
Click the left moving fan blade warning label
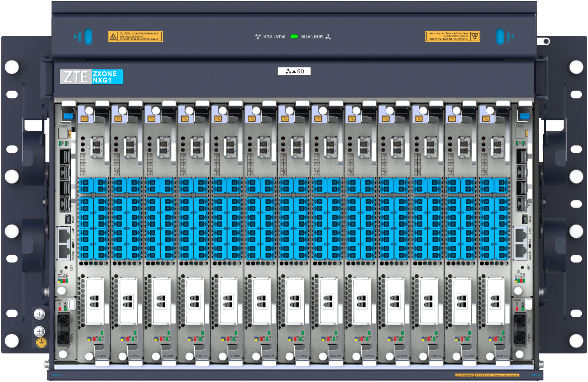(135, 36)
